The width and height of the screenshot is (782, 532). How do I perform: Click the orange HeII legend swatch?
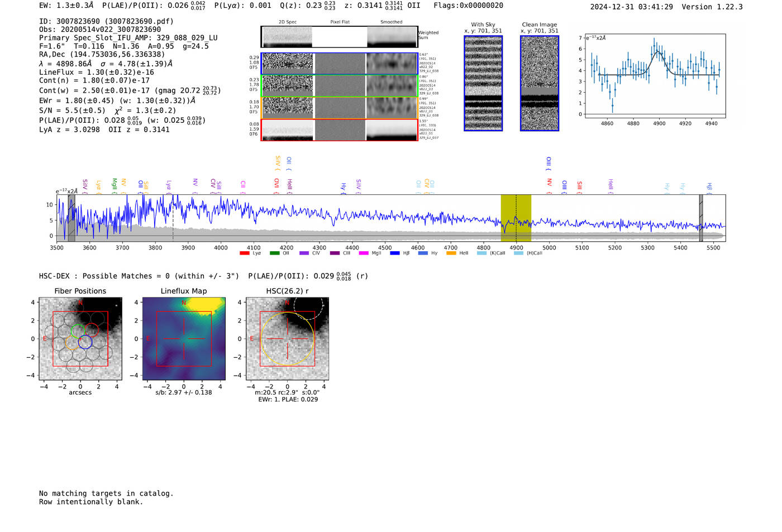[x=451, y=253]
